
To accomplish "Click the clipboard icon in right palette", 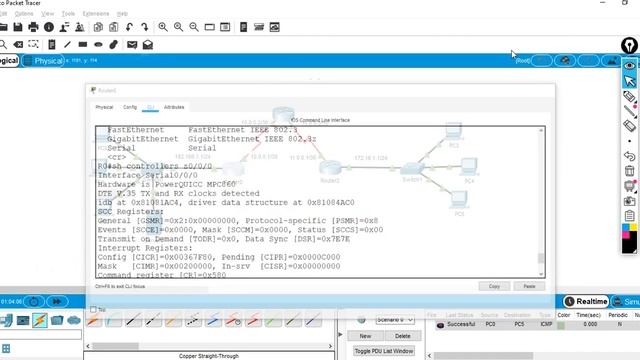I will pos(629,216).
